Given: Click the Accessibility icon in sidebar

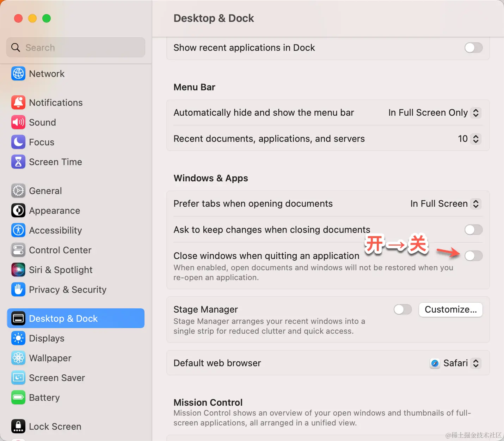Looking at the screenshot, I should pyautogui.click(x=18, y=230).
